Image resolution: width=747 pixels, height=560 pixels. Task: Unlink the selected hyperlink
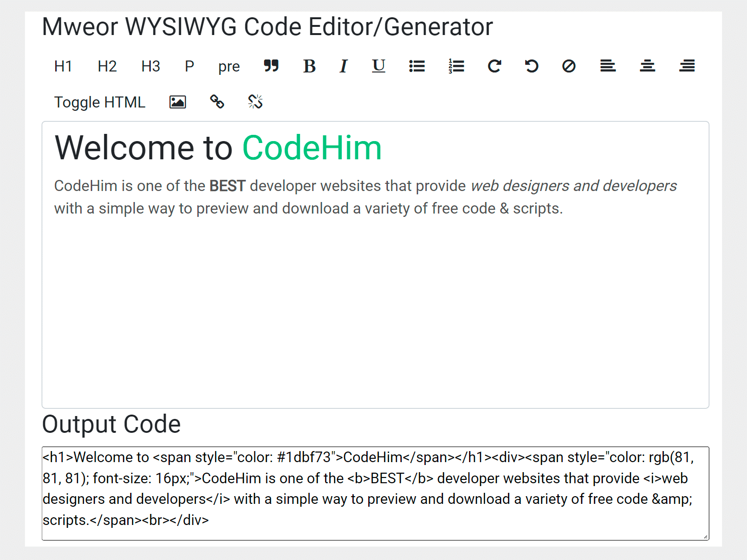[x=255, y=102]
